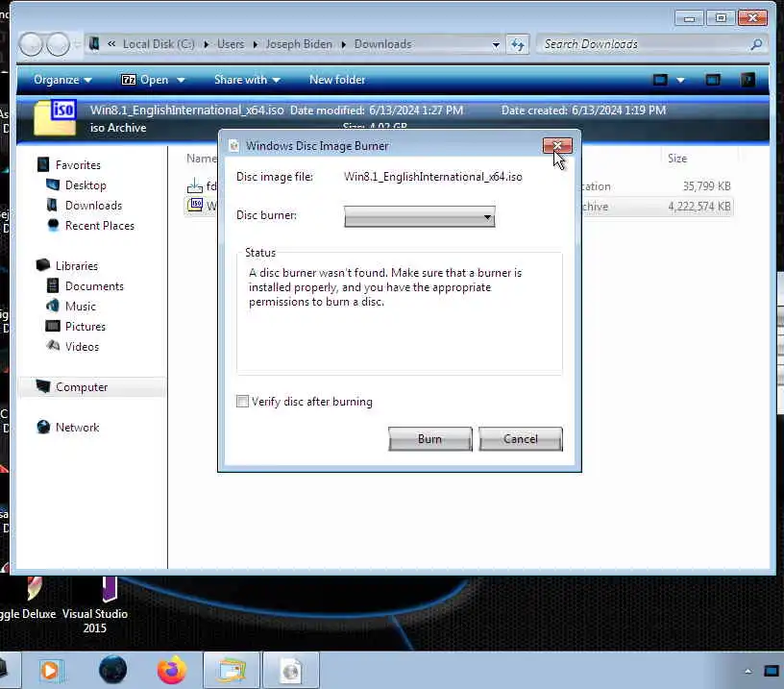Screen dimensions: 784x689
Task: Click the Search Downloads field
Action: tap(645, 44)
